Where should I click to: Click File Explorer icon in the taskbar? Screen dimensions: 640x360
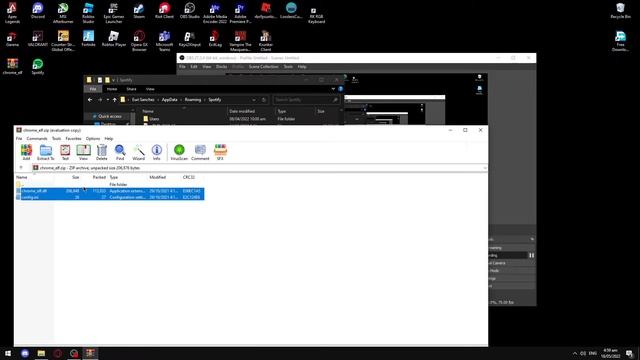point(41,353)
